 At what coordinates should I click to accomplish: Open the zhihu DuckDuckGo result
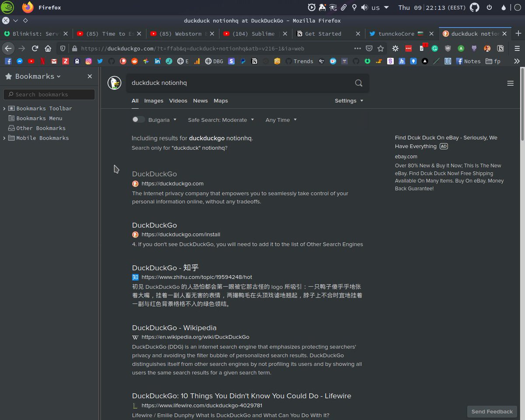pyautogui.click(x=165, y=268)
